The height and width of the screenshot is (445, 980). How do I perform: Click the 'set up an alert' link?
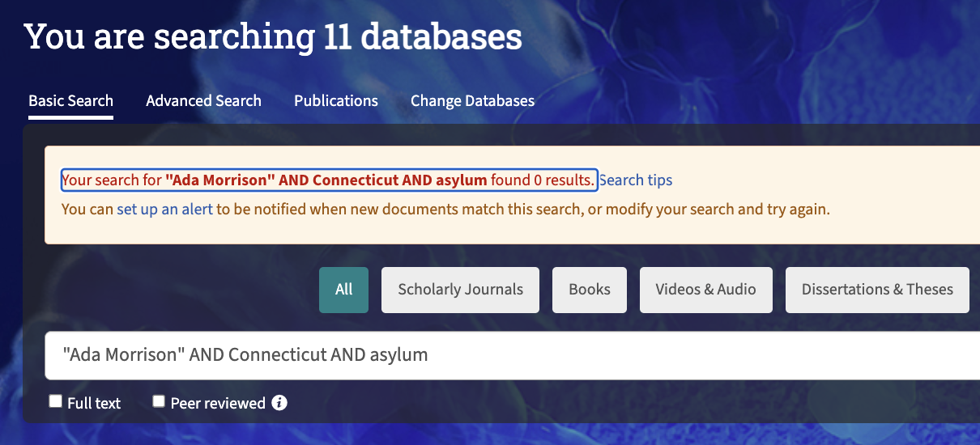pyautogui.click(x=164, y=210)
